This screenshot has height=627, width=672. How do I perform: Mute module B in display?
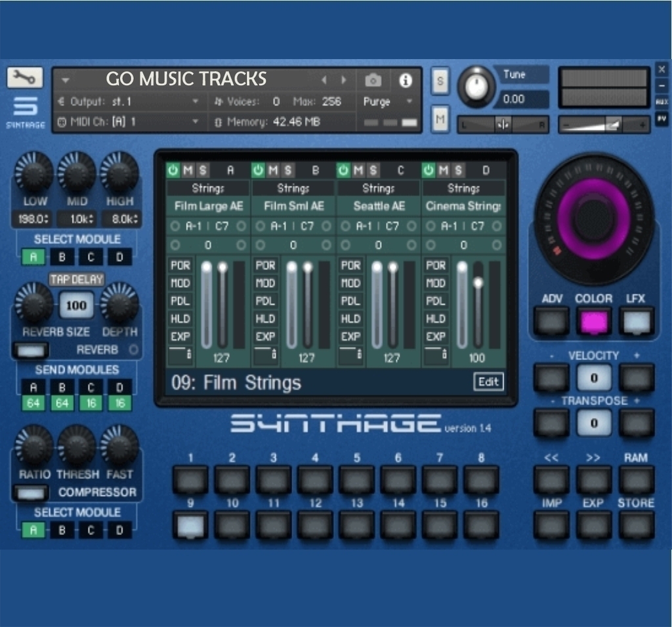pos(273,171)
